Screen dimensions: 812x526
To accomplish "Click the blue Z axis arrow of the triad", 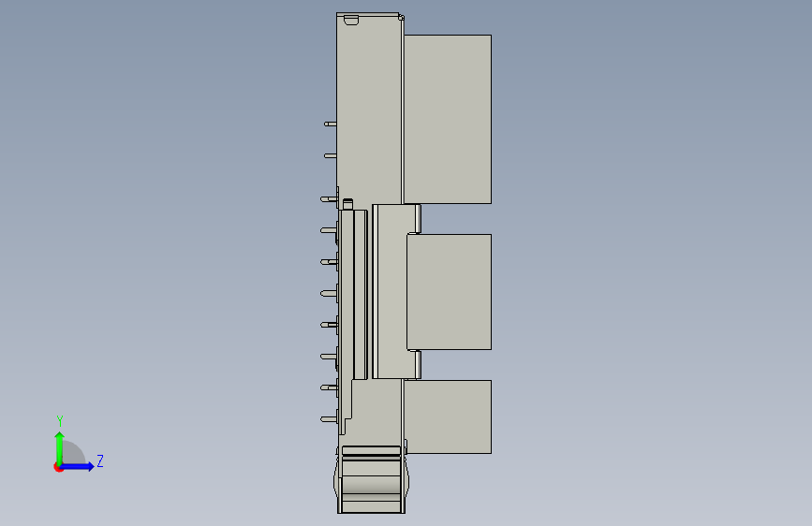I will click(78, 466).
